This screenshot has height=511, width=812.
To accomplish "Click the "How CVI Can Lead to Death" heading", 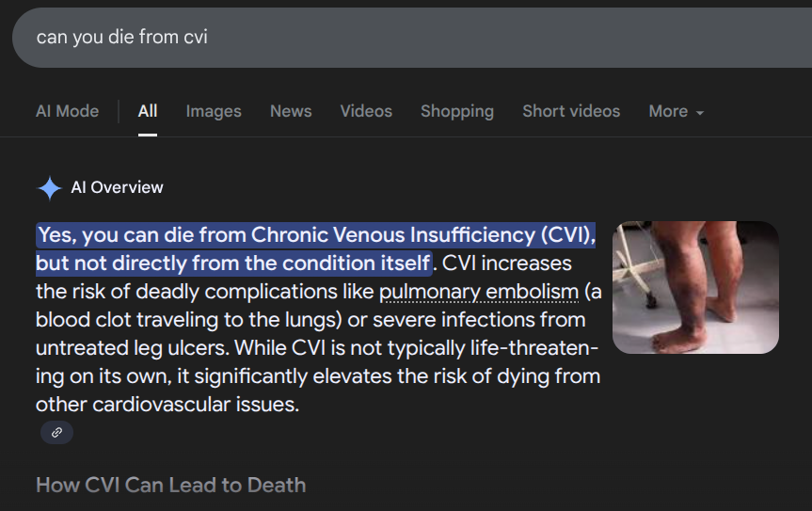I will (x=170, y=486).
